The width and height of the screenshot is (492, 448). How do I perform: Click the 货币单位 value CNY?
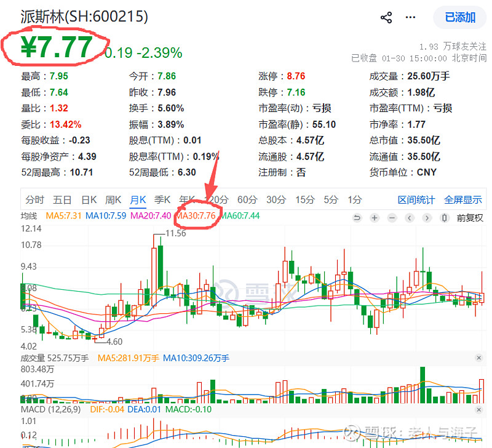pyautogui.click(x=426, y=172)
